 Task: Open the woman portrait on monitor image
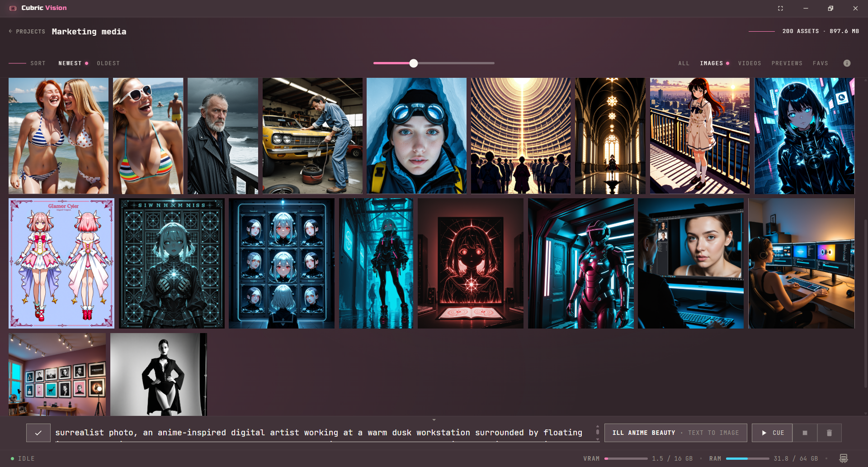coord(691,263)
